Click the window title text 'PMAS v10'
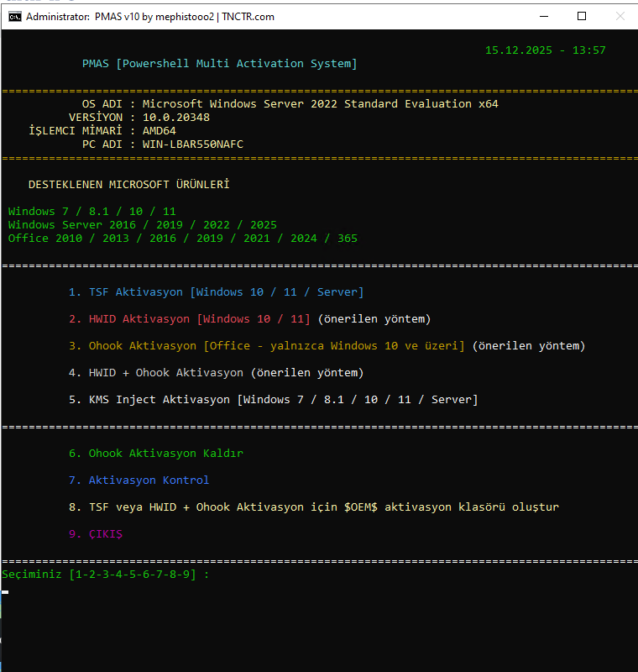The width and height of the screenshot is (638, 672). [149, 17]
